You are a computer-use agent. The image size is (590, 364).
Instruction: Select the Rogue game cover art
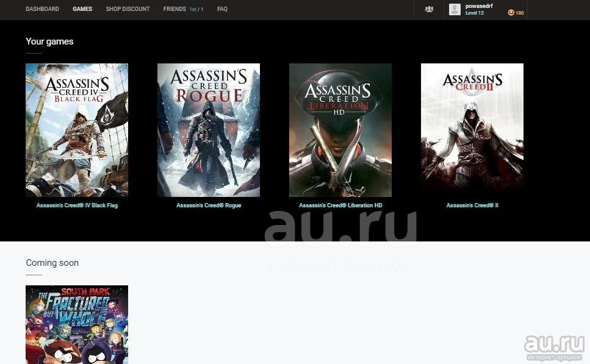tap(209, 130)
